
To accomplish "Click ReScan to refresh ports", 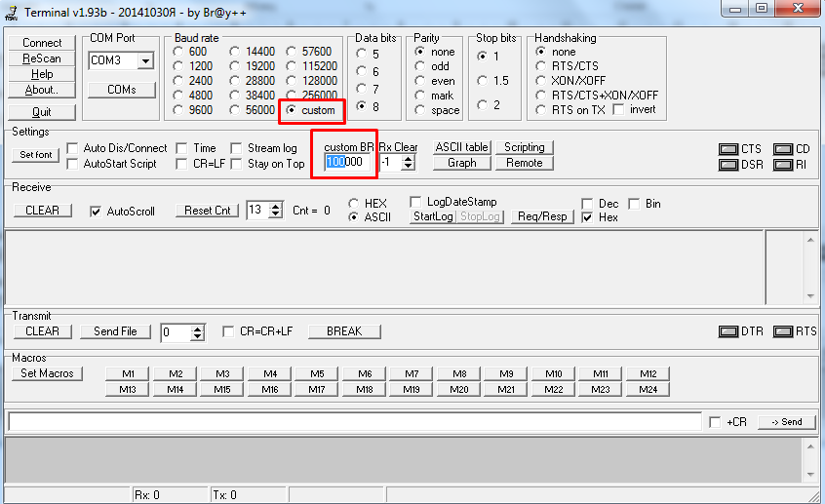I will [x=42, y=58].
